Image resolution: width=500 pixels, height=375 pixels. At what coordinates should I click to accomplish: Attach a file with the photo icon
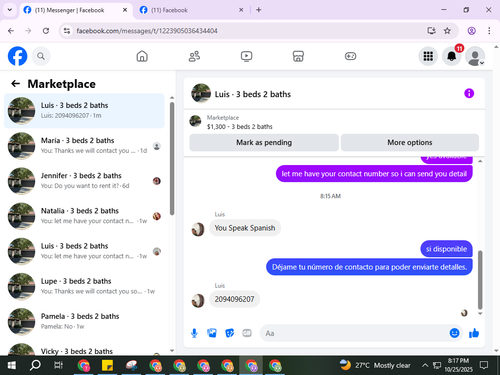pos(212,333)
